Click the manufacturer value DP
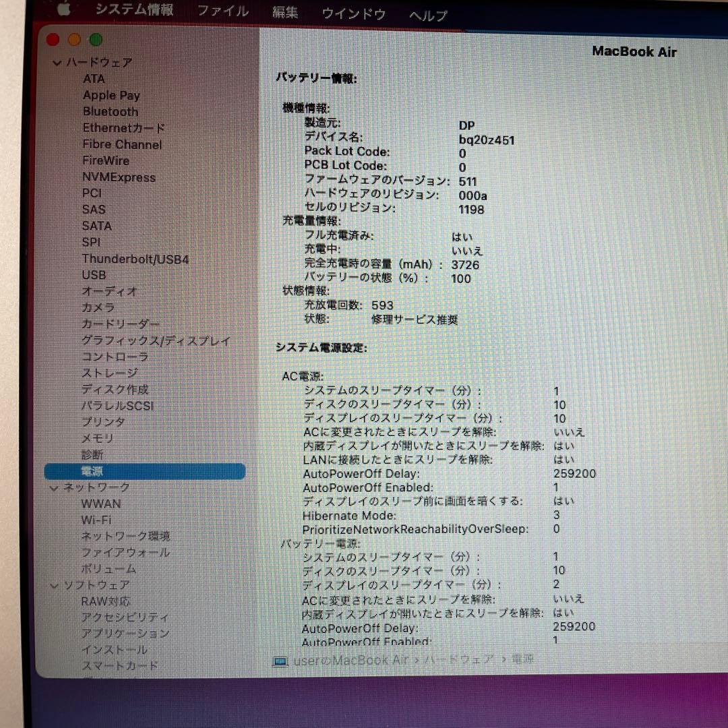This screenshot has height=728, width=728. pyautogui.click(x=466, y=126)
